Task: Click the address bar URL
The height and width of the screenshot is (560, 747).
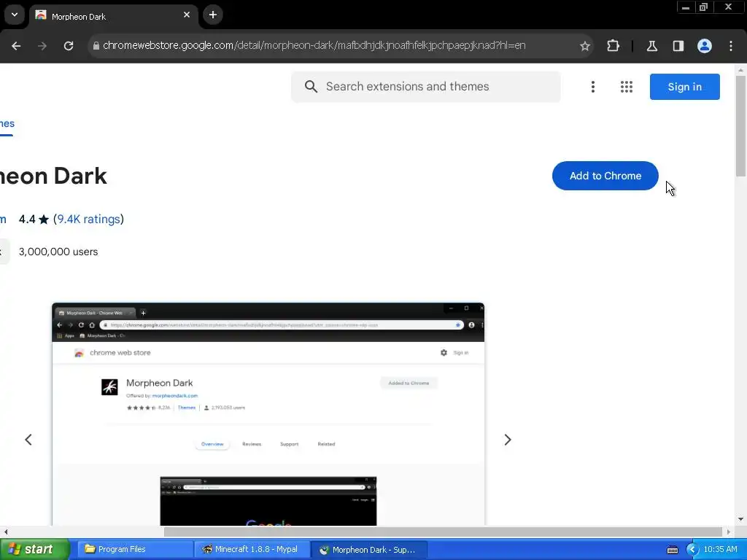Action: coord(314,46)
